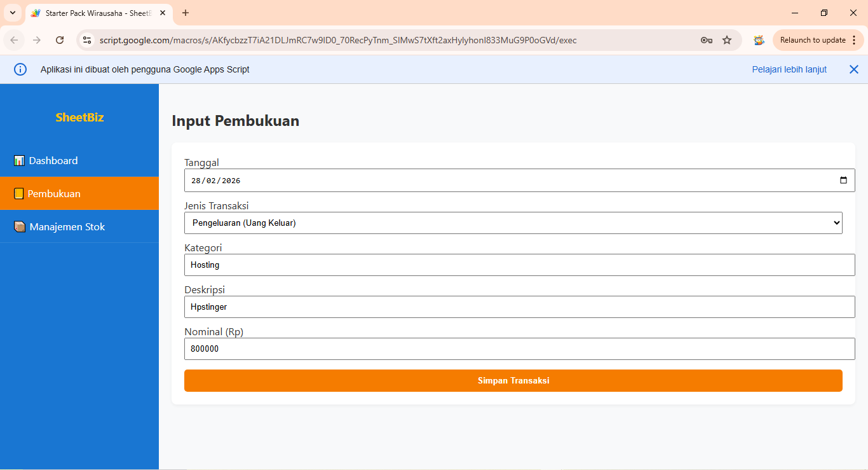
Task: Open the browser extension icon
Action: click(759, 40)
